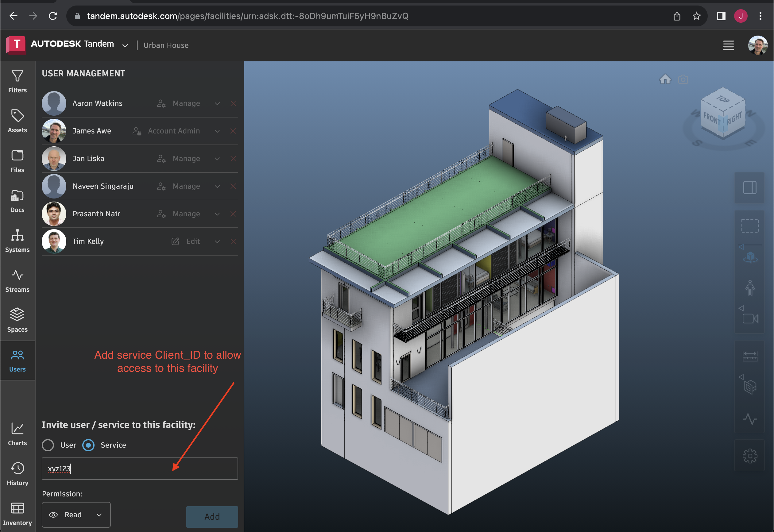774x532 pixels.
Task: Open the Read permission dropdown
Action: 76,515
